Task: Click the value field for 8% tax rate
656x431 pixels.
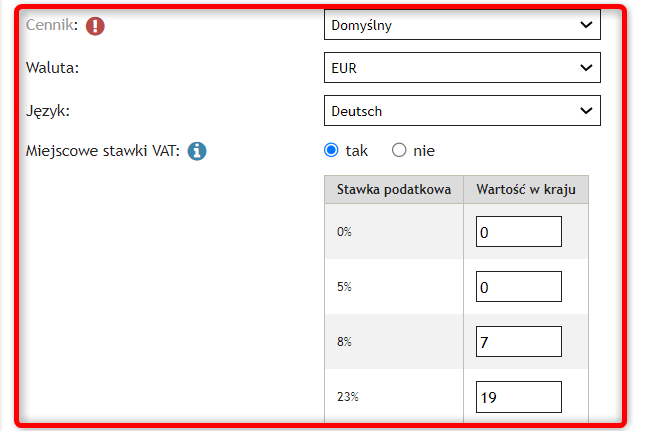Action: pos(519,342)
